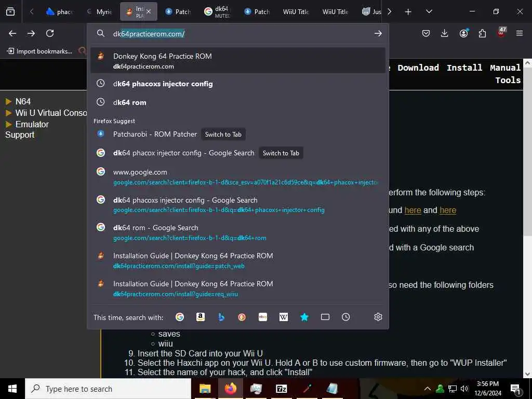Image resolution: width=532 pixels, height=399 pixels.
Task: Open the Support link in sidebar
Action: coord(20,135)
